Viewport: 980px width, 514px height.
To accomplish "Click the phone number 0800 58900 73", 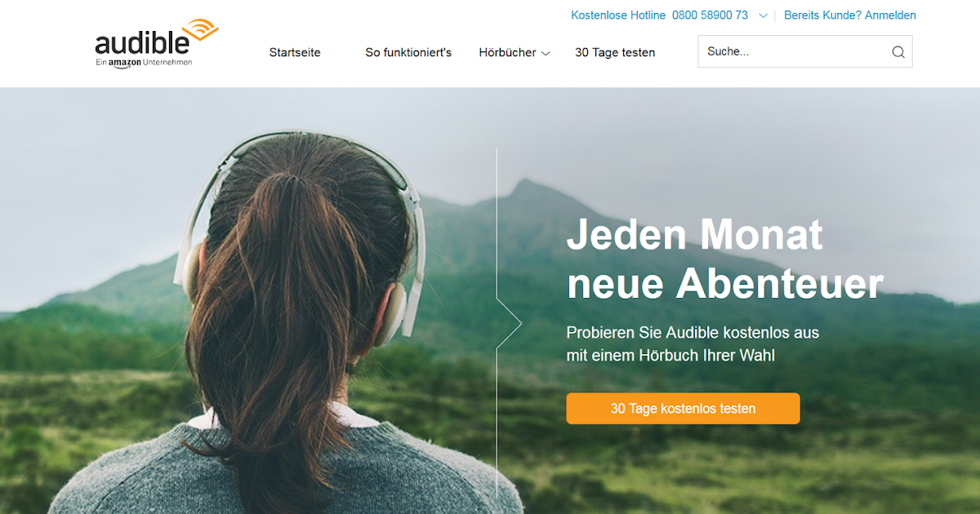I will click(710, 15).
